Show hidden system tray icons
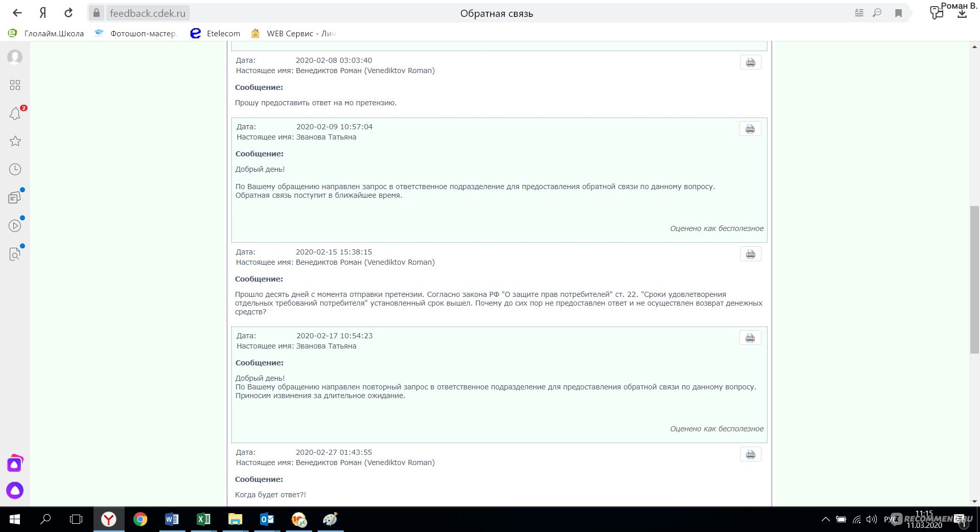Image resolution: width=980 pixels, height=532 pixels. pyautogui.click(x=825, y=519)
